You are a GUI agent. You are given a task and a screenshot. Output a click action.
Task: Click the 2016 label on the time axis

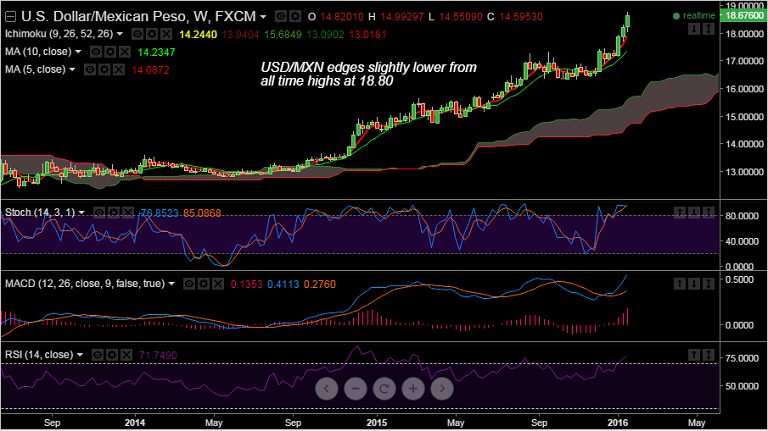tap(618, 422)
